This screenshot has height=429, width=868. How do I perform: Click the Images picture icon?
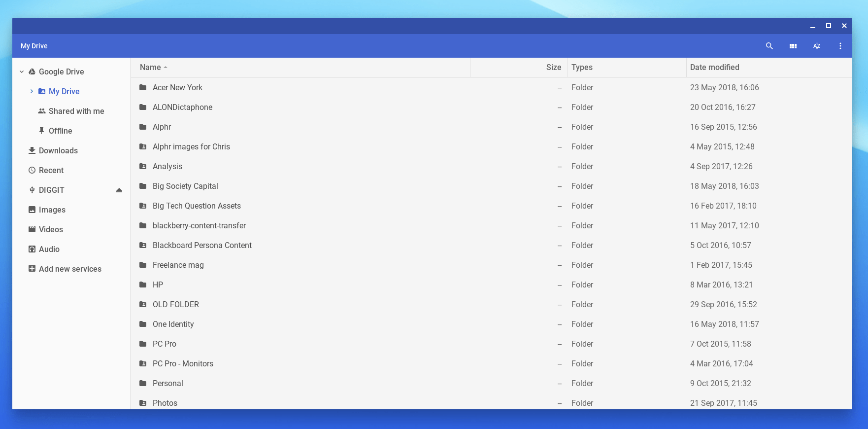pyautogui.click(x=32, y=210)
